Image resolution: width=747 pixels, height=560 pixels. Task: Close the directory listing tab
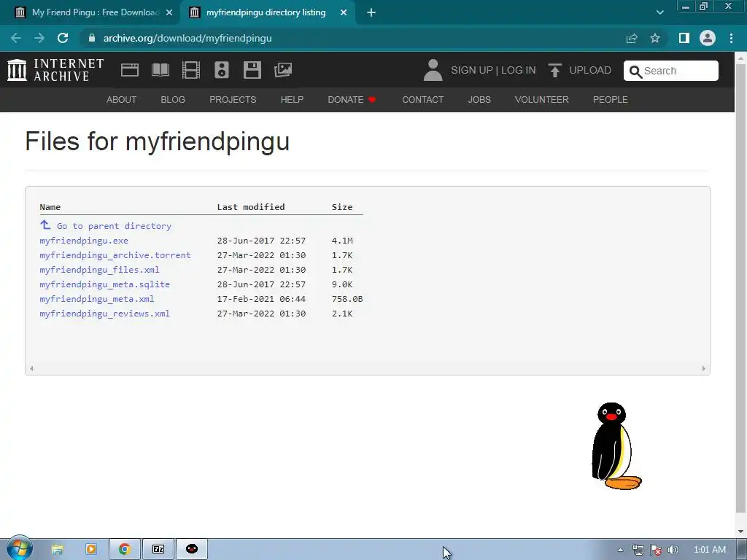tap(344, 12)
